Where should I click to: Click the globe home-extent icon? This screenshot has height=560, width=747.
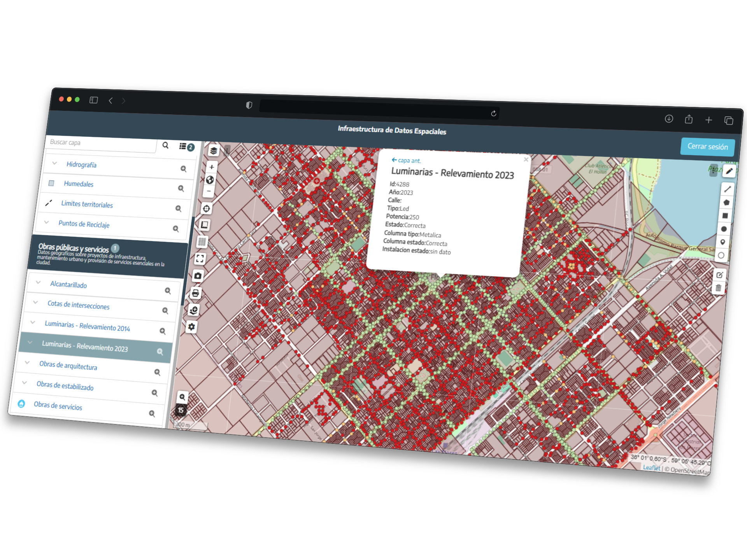pyautogui.click(x=210, y=180)
